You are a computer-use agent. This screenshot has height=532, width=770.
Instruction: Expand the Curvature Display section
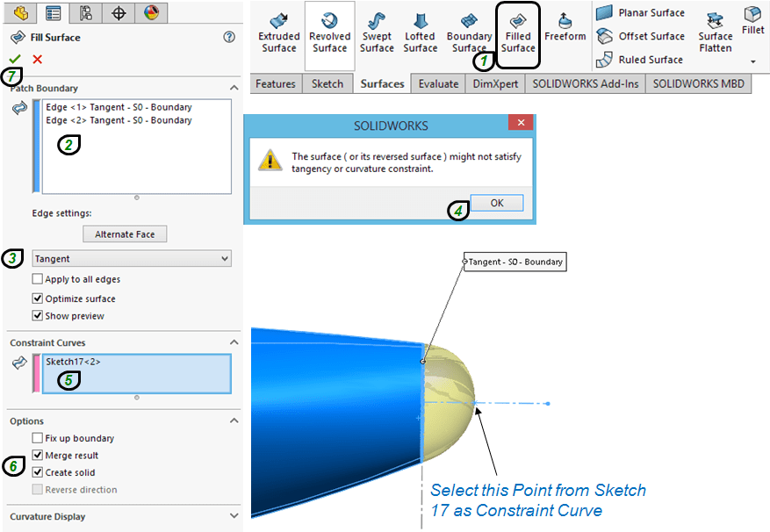tap(234, 516)
